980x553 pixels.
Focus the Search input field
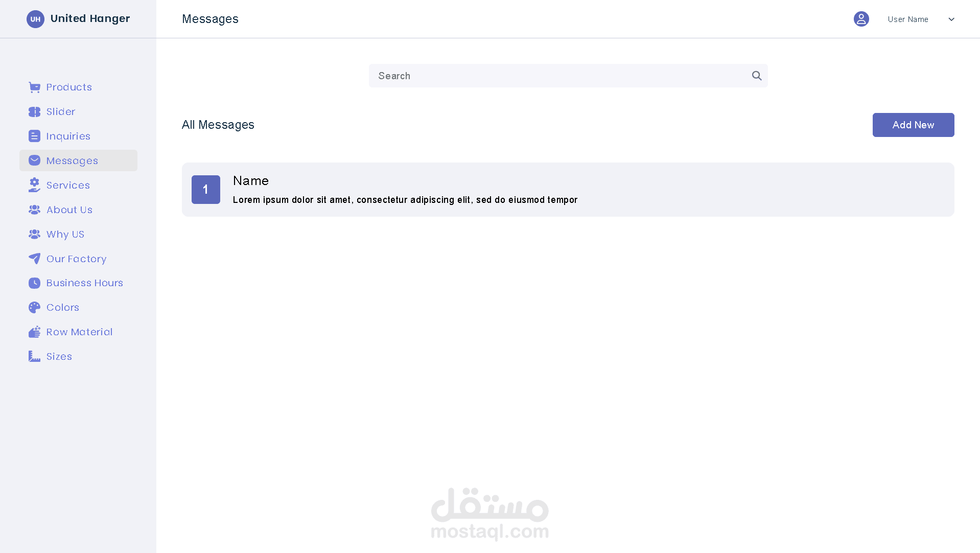(568, 76)
